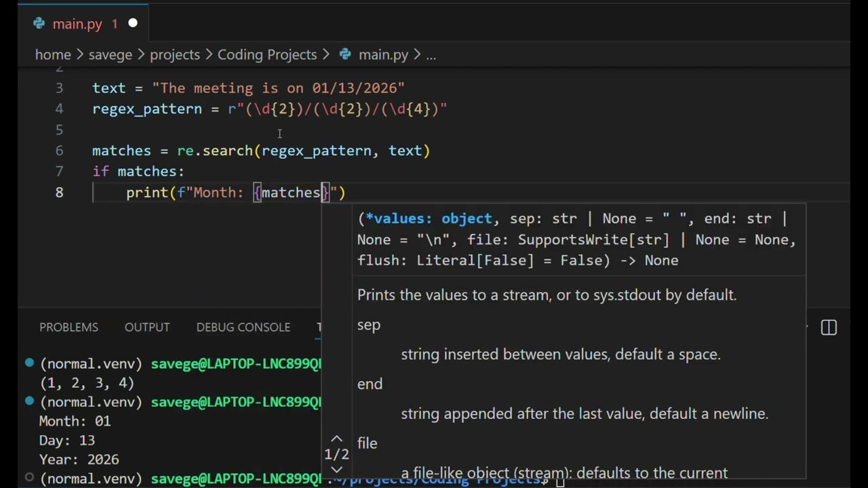The image size is (868, 488).
Task: Open the "projects" breadcrumb segment
Action: pyautogui.click(x=175, y=55)
